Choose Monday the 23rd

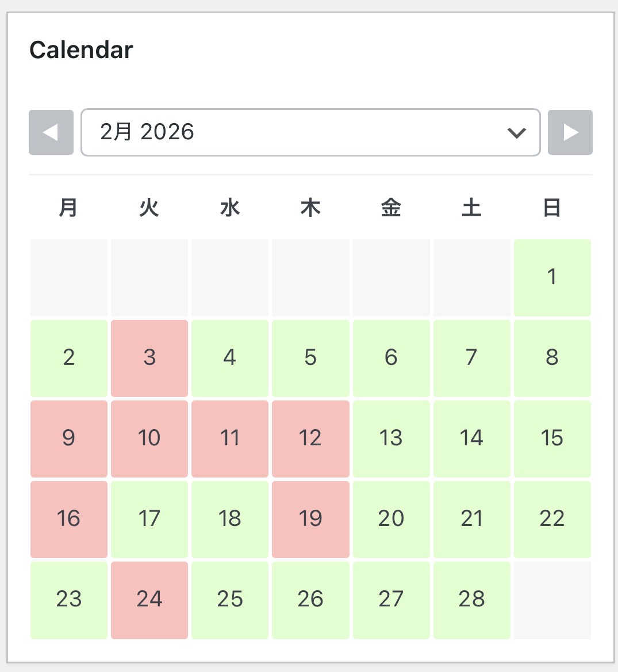(x=69, y=600)
